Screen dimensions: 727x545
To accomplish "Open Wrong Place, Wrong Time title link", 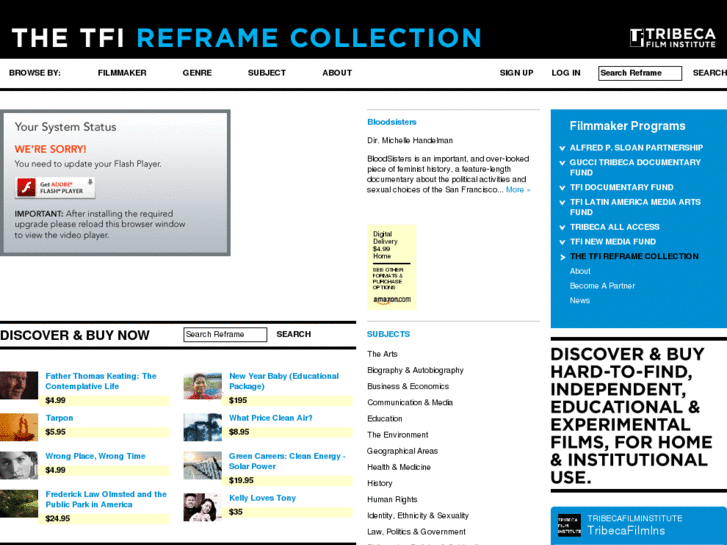I will point(95,456).
